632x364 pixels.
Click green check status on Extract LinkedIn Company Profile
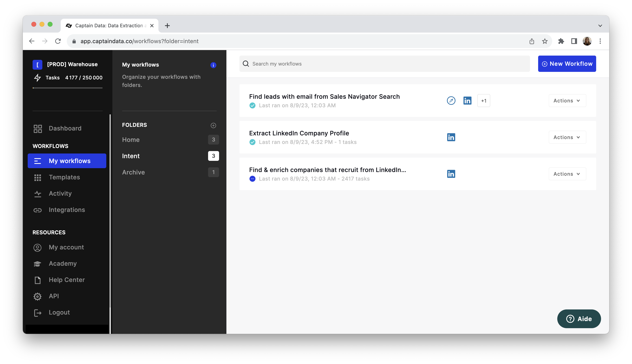coord(252,142)
